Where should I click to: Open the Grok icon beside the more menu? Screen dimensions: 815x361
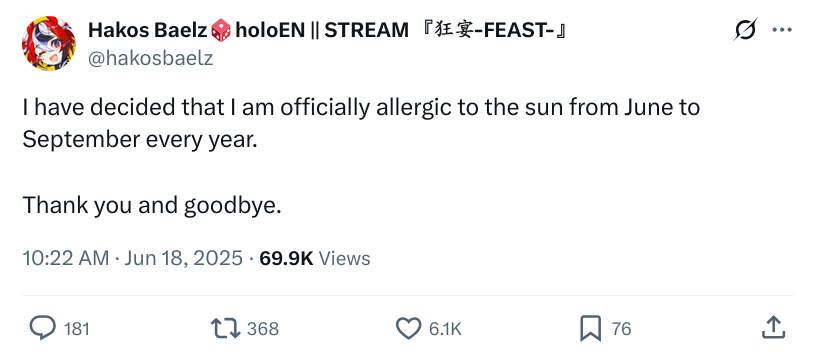[745, 30]
